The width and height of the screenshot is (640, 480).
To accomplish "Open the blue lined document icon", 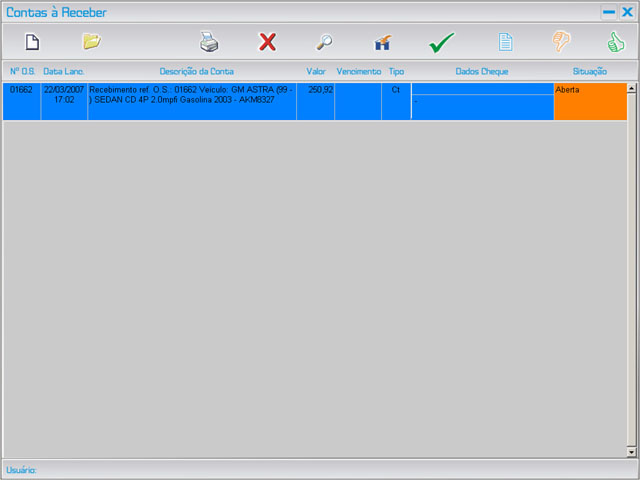I will pos(506,42).
